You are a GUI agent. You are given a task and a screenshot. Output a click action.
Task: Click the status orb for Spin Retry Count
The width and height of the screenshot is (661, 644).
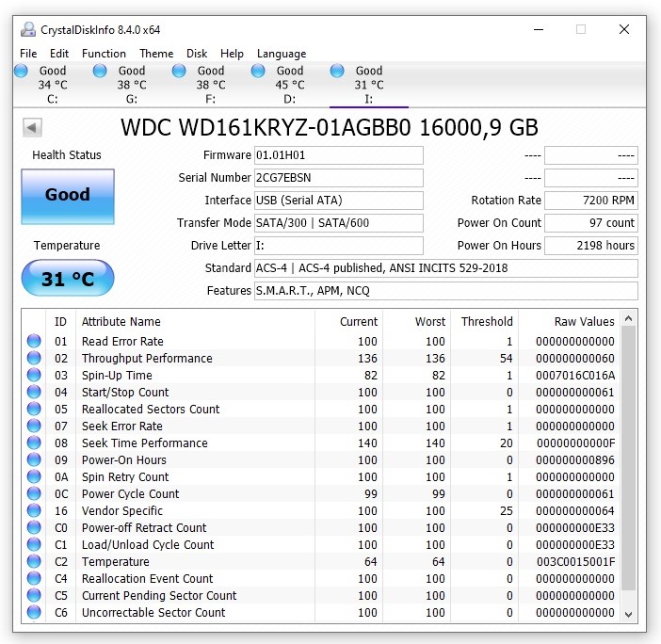[34, 476]
